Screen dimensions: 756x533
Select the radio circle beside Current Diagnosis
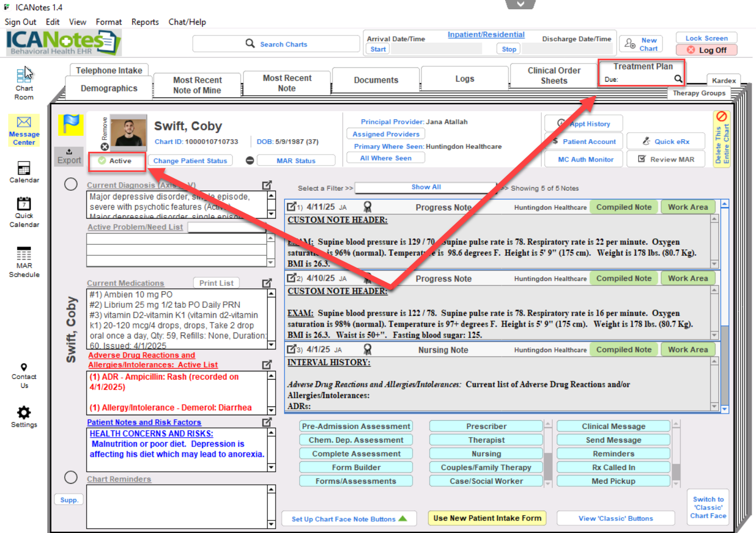[71, 184]
